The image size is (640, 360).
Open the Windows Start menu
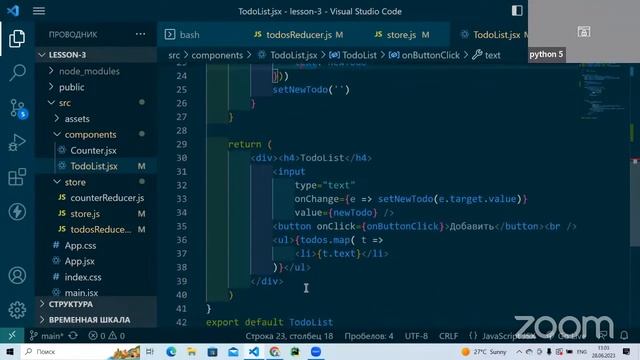tap(10, 351)
